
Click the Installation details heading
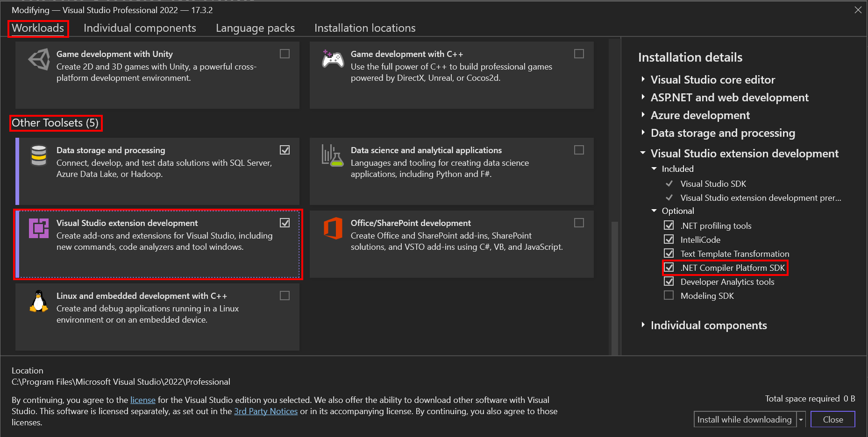[690, 57]
